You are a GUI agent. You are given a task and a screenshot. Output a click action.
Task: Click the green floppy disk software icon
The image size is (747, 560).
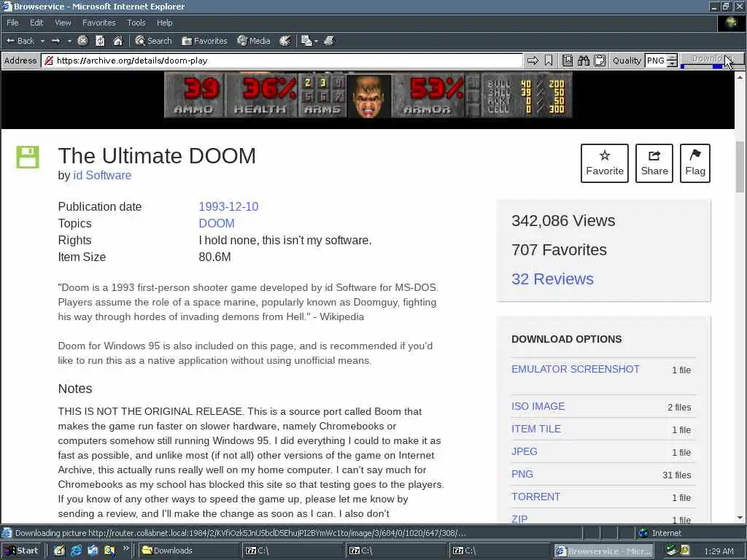tap(28, 157)
